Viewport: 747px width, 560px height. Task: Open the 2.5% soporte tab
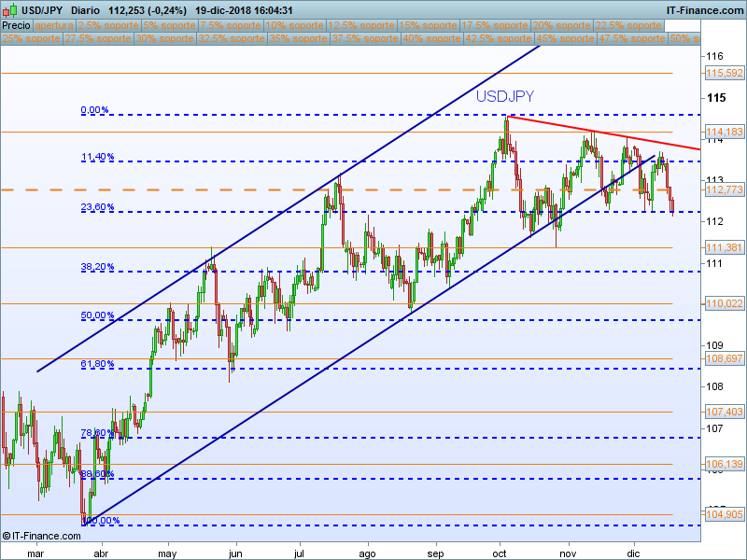pos(108,26)
